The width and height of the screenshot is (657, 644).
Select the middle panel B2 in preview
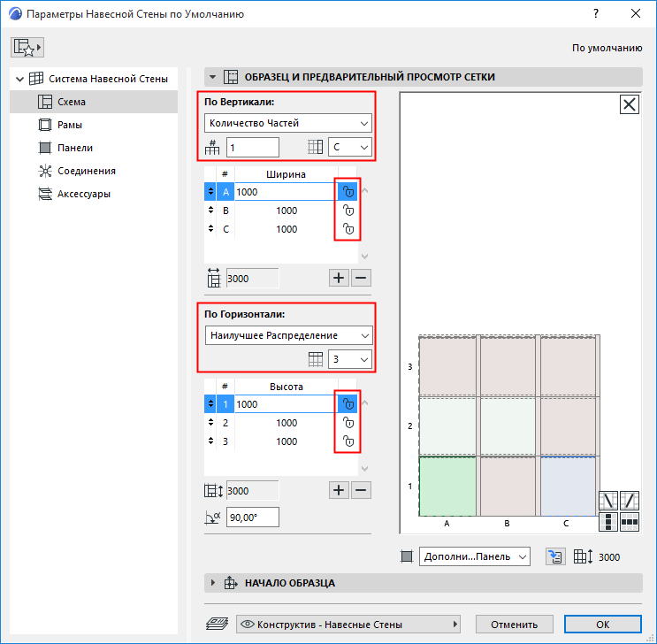(508, 426)
